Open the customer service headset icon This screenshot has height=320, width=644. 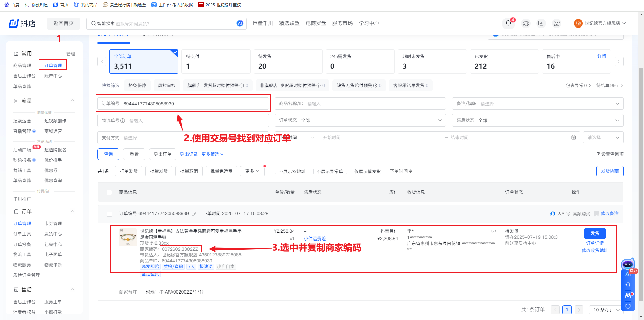pyautogui.click(x=526, y=23)
